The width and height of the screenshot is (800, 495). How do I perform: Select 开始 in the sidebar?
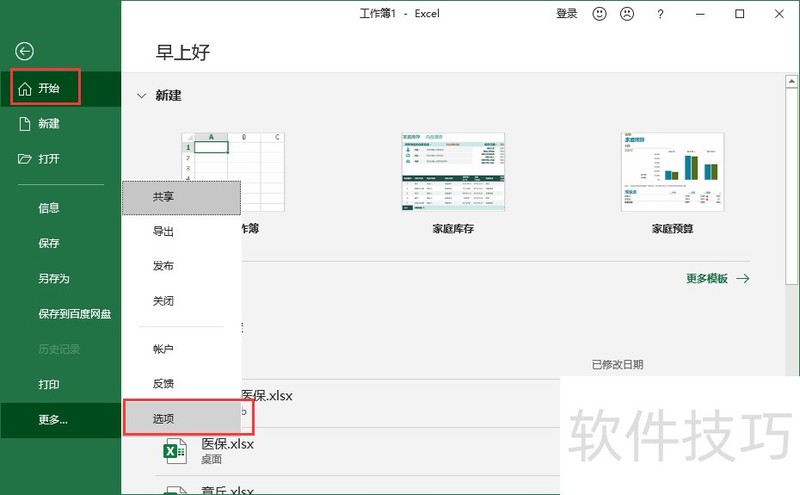pos(60,88)
